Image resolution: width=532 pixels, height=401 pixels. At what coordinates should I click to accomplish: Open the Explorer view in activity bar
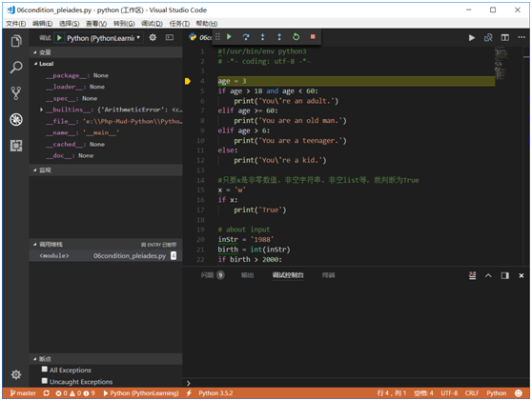16,41
